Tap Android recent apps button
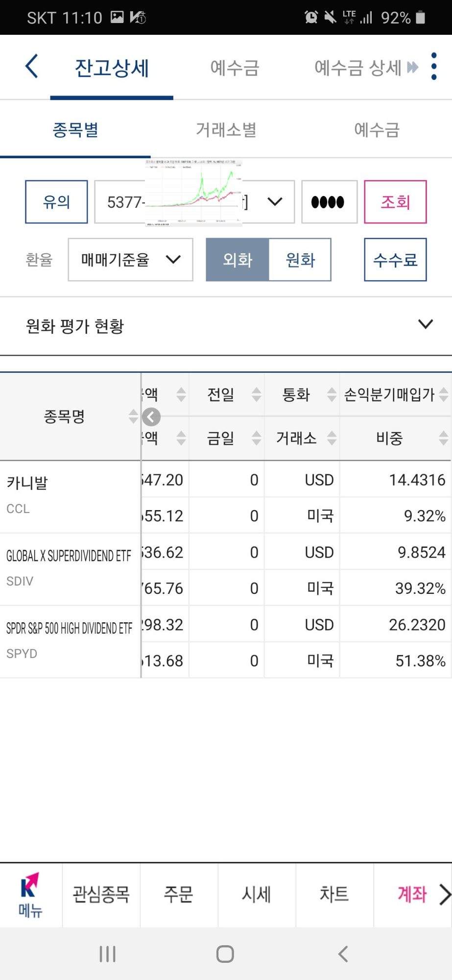Image resolution: width=452 pixels, height=980 pixels. tap(108, 954)
